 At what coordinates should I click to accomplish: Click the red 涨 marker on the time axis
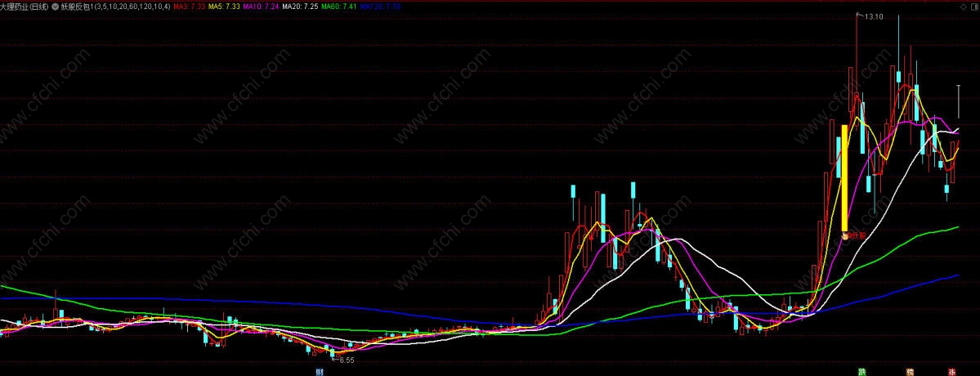(952, 372)
